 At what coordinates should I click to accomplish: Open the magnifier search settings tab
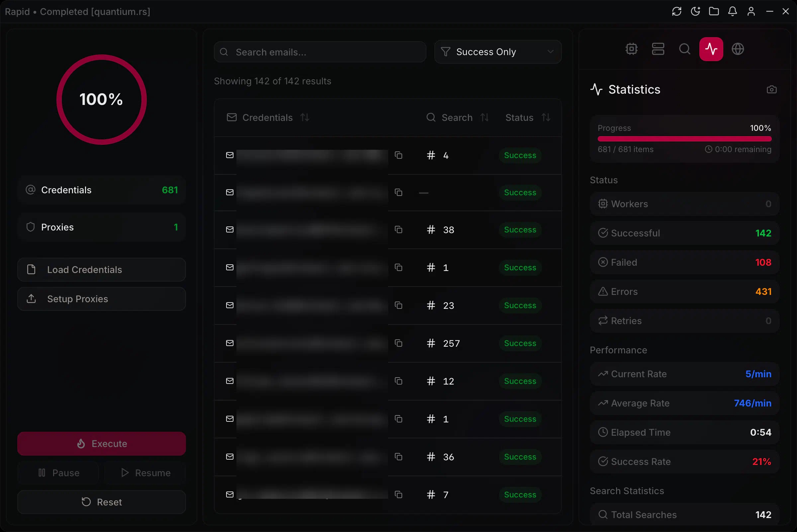[x=685, y=49]
